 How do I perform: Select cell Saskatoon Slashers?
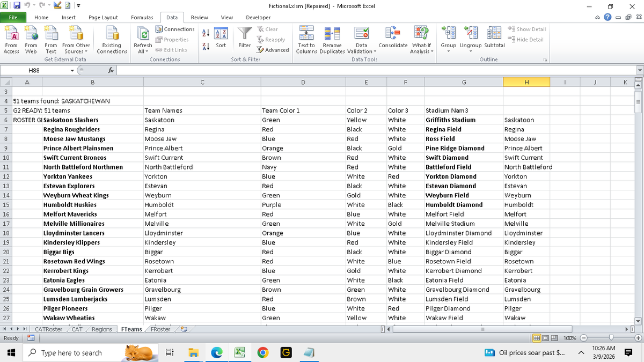(x=93, y=120)
